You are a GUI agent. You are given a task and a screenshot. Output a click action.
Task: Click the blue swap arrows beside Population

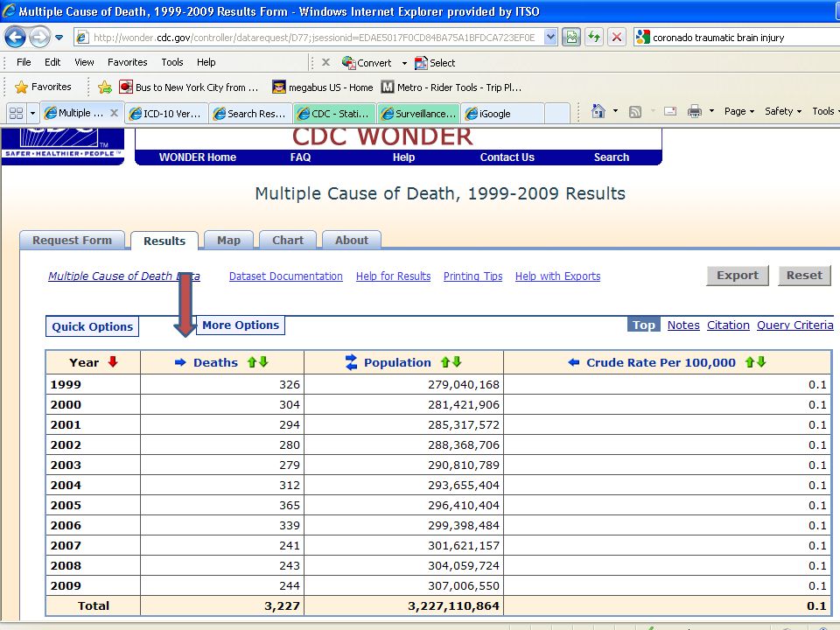point(351,362)
